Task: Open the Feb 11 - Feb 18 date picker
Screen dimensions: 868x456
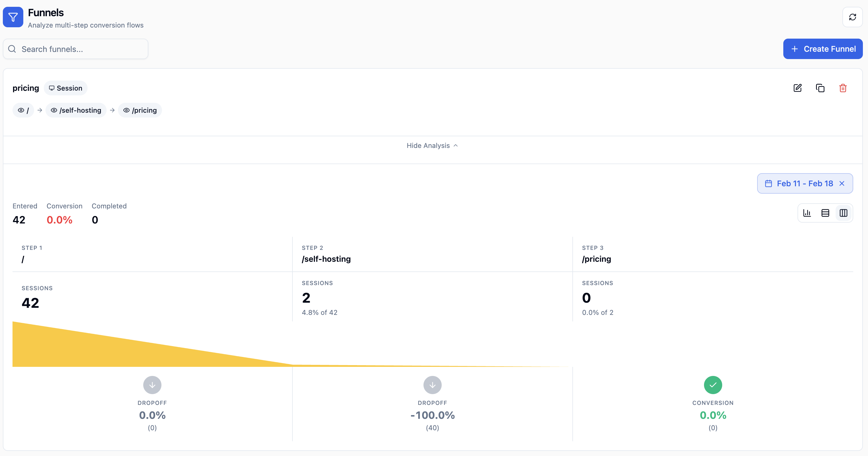Action: 805,183
